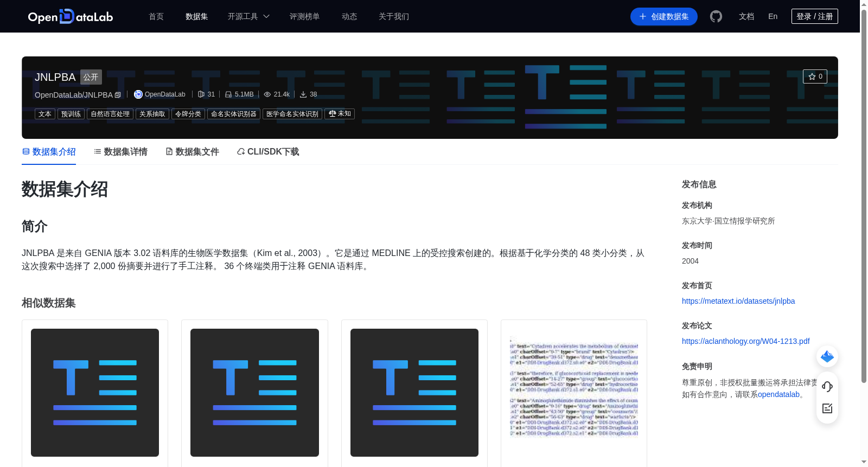Click the 命名实体识别器 tag
This screenshot has width=868, height=467.
click(x=234, y=114)
